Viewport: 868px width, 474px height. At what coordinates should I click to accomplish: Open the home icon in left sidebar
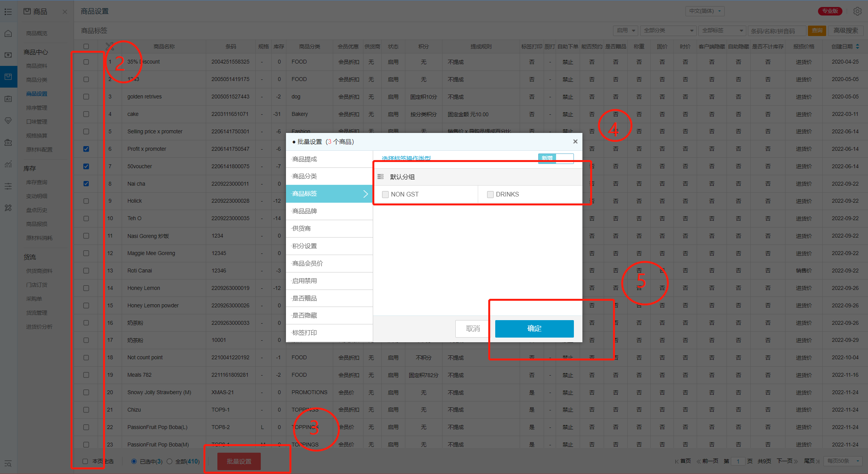(8, 33)
